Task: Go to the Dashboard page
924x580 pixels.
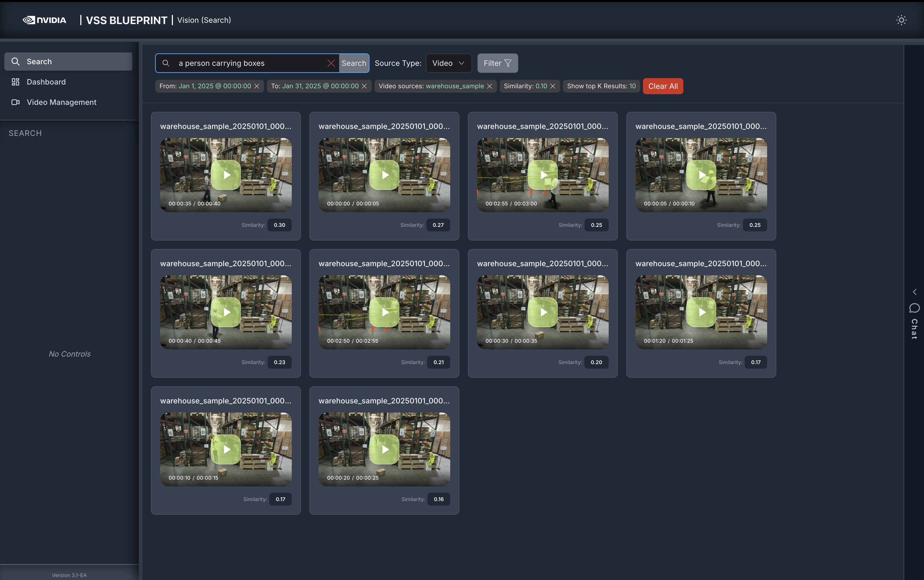Action: click(x=46, y=82)
